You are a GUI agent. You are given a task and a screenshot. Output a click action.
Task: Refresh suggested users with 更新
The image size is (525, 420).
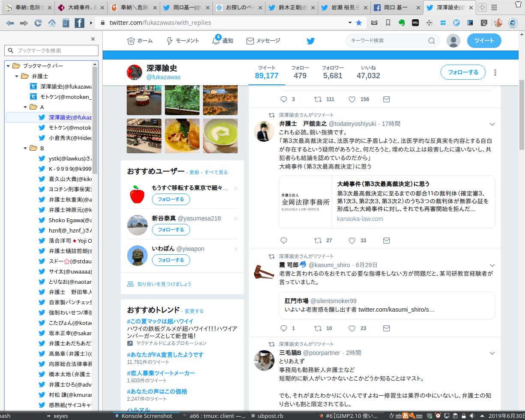[x=194, y=172]
